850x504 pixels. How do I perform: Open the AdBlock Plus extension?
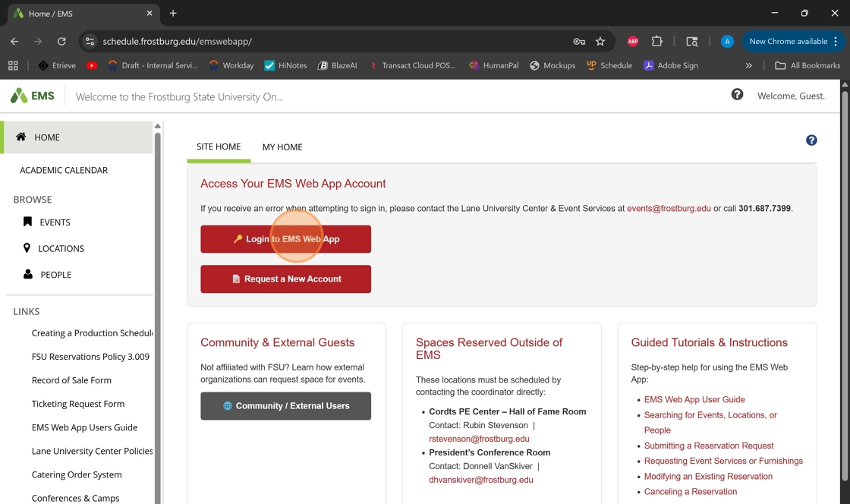coord(633,41)
